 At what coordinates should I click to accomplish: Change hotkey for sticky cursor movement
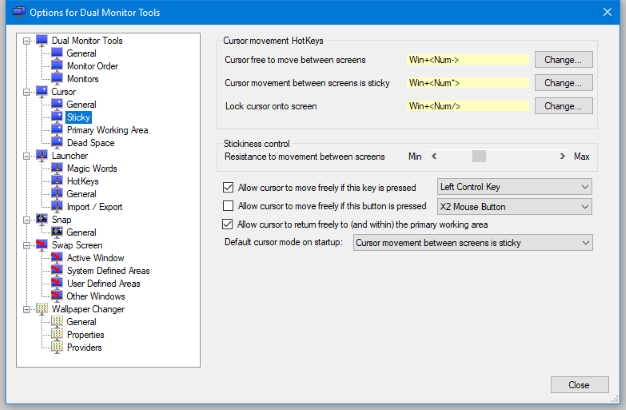coord(563,83)
